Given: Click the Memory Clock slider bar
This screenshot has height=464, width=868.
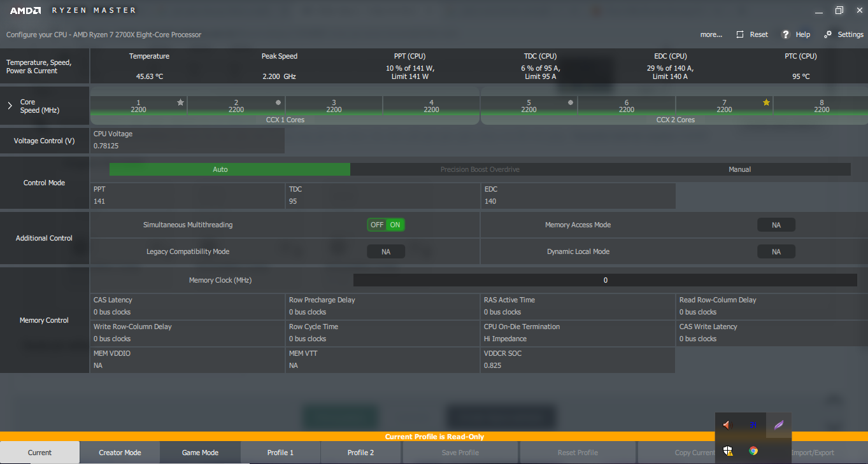Looking at the screenshot, I should (x=605, y=280).
